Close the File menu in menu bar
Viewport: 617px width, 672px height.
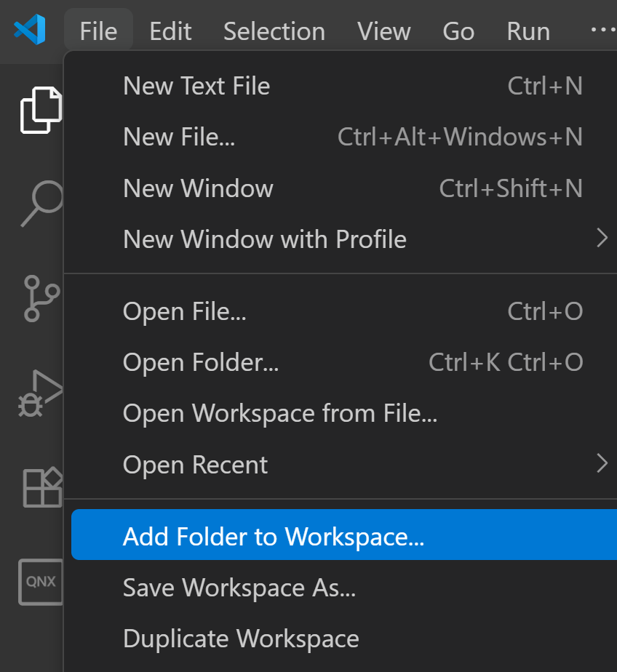coord(98,31)
